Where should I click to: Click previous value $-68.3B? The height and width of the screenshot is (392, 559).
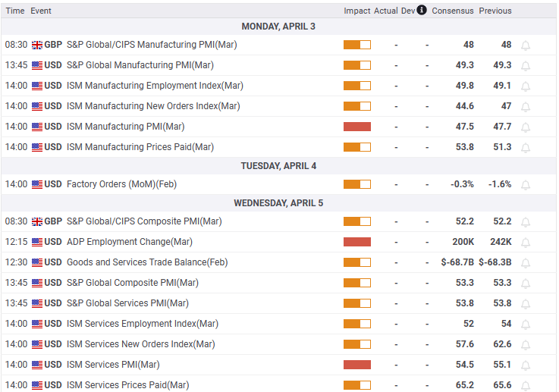tap(495, 262)
